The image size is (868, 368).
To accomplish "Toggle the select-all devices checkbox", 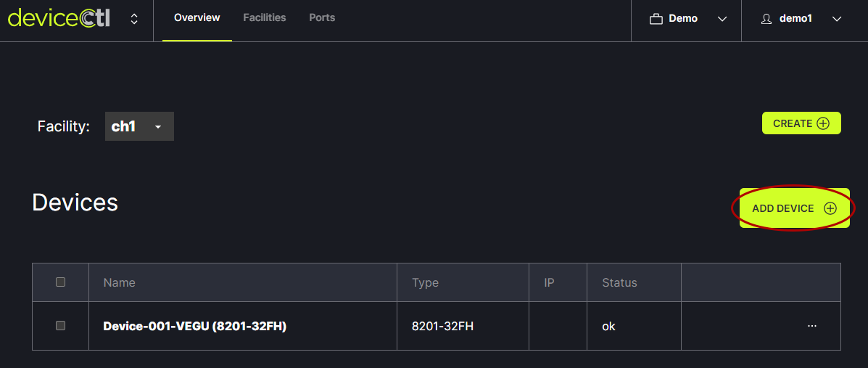I will pyautogui.click(x=61, y=282).
